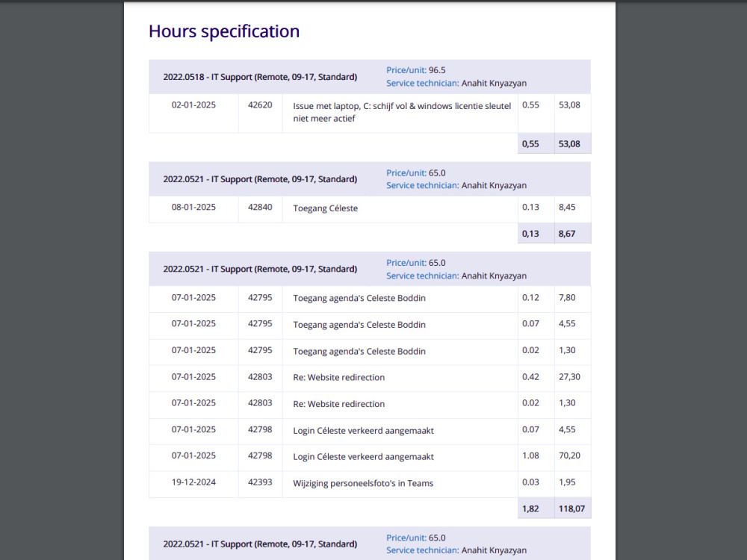Click the subtotal amount 8,67
Screen dimensions: 747x560
pyautogui.click(x=567, y=234)
